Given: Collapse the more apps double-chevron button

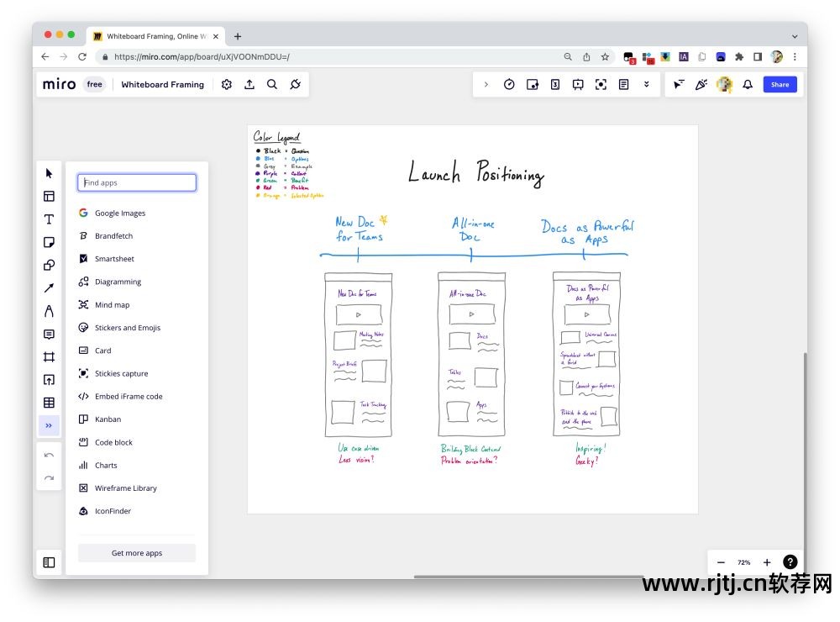Looking at the screenshot, I should [49, 426].
